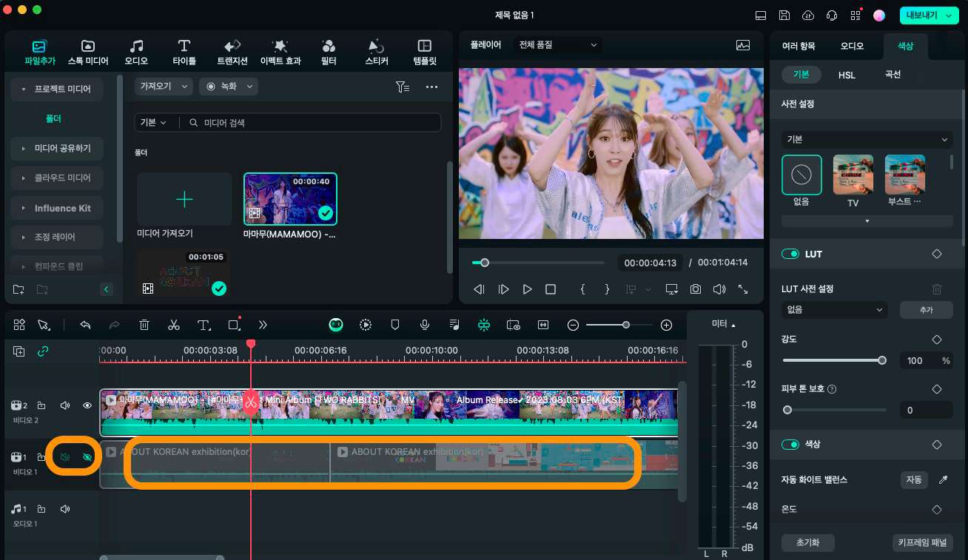Switch to the 곡선 sub-tab
Screen dimensions: 968x560
coord(893,75)
